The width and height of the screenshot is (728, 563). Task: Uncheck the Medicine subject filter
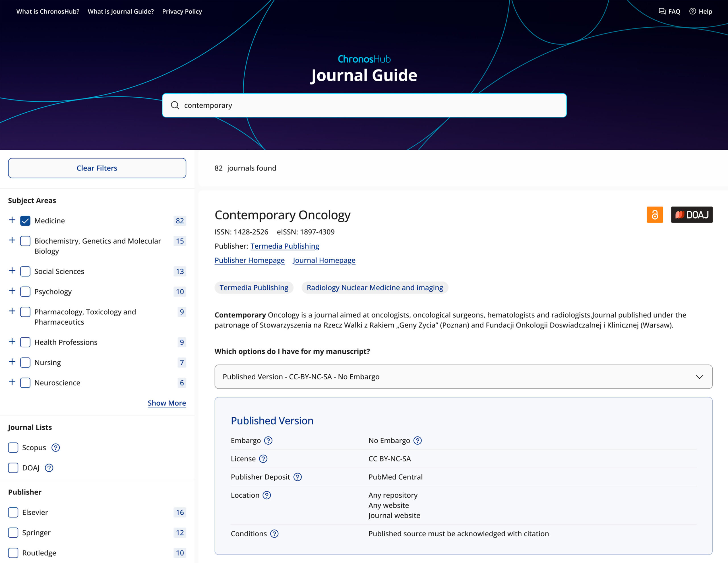coord(25,220)
